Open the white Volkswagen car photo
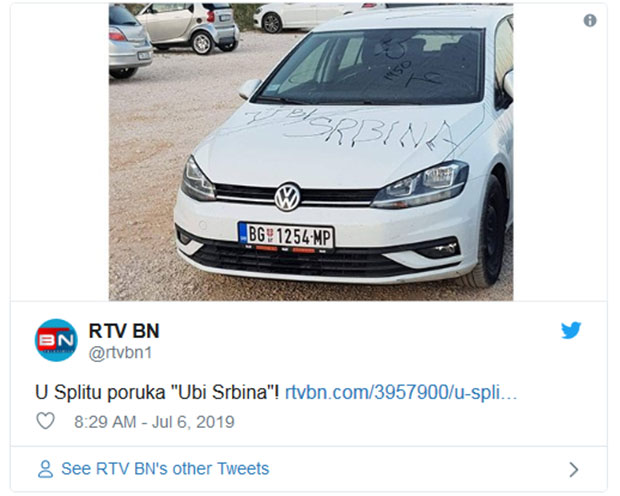This screenshot has width=620, height=496. (x=311, y=152)
